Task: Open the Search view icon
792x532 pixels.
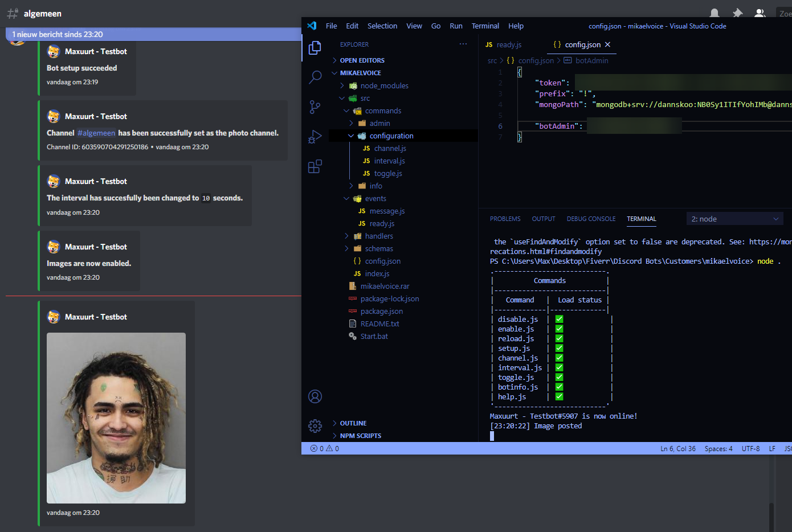Action: [x=315, y=77]
